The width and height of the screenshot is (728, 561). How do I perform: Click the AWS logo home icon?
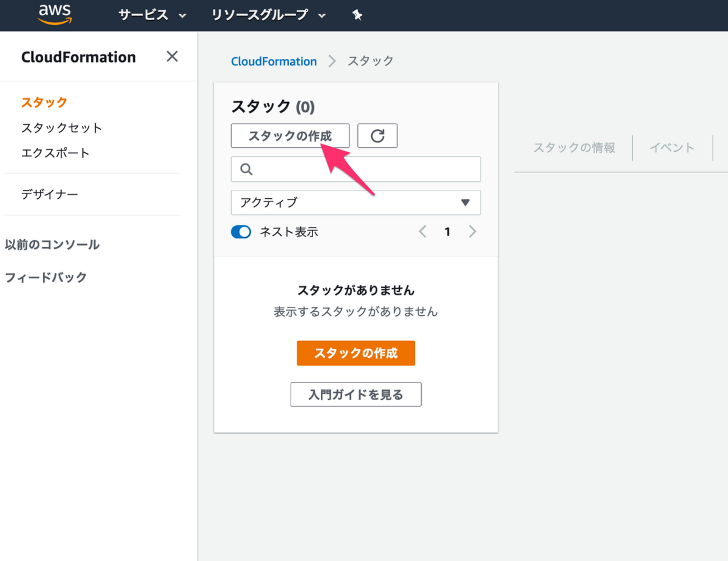tap(54, 15)
